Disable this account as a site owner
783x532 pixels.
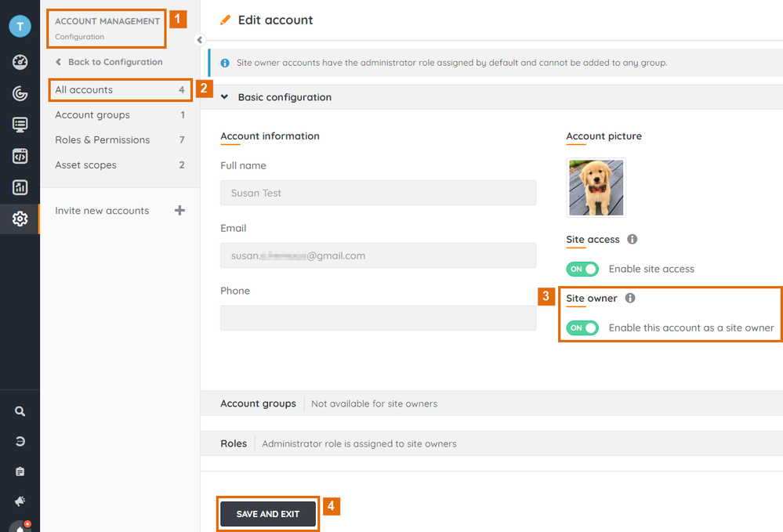[582, 328]
